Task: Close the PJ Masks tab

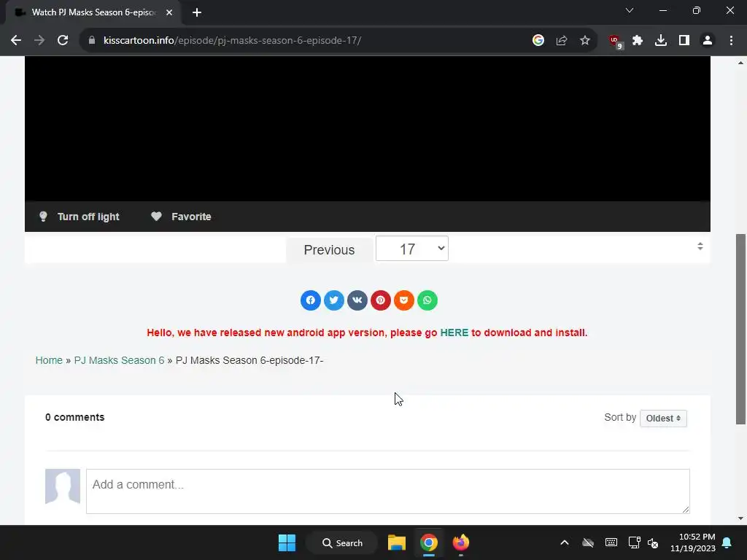Action: click(169, 12)
